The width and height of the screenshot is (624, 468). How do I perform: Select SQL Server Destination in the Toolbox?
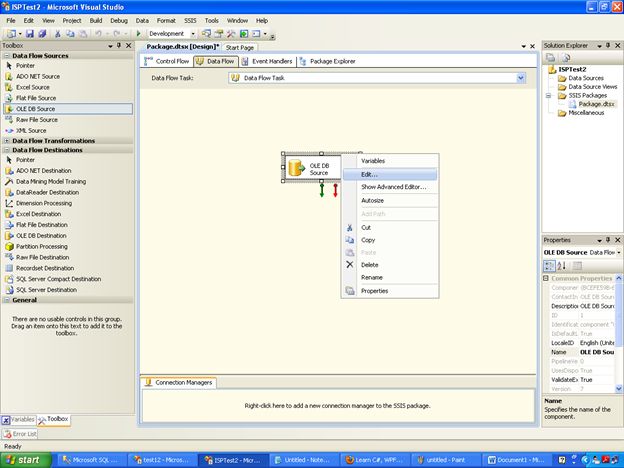(x=46, y=290)
